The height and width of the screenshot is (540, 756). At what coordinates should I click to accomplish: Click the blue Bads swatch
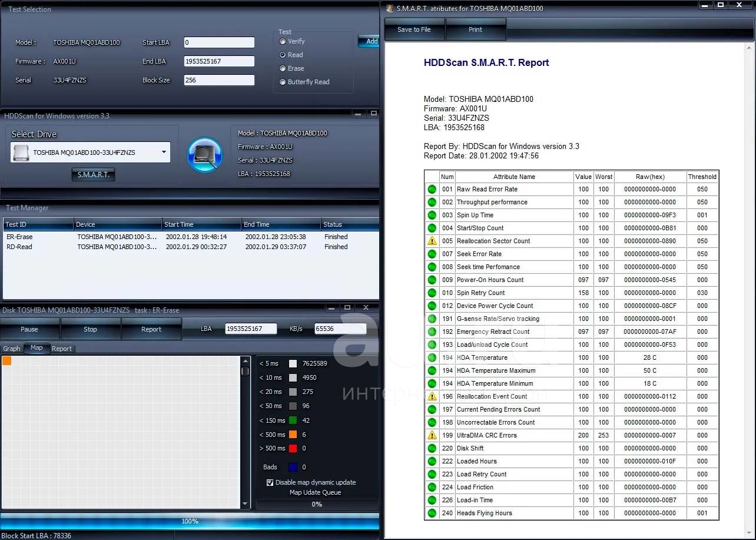point(293,467)
